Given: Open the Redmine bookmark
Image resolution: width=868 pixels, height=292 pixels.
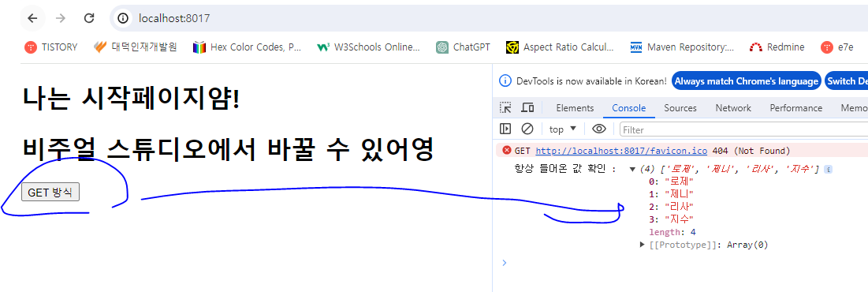Looking at the screenshot, I should coord(777,47).
